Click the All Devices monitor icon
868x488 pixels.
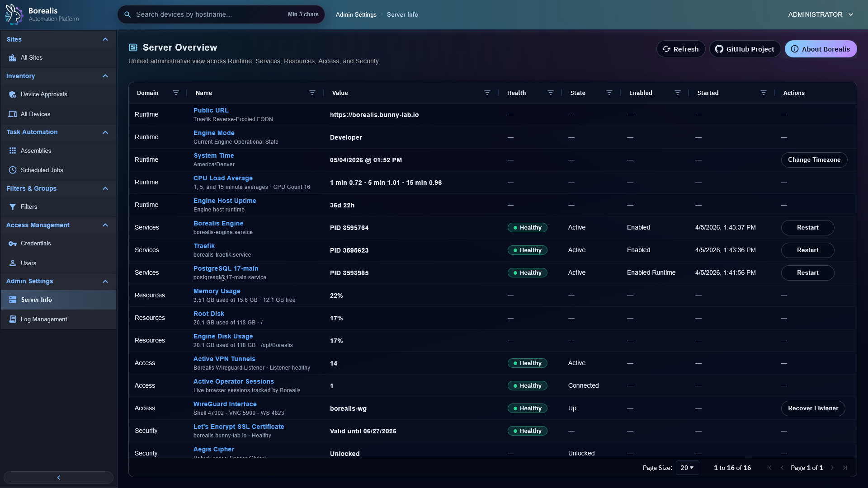(x=13, y=114)
